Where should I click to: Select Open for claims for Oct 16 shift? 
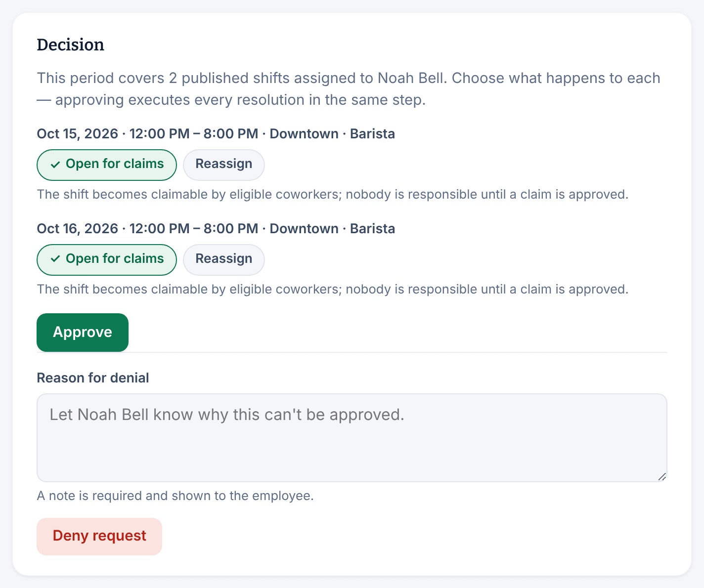tap(107, 260)
